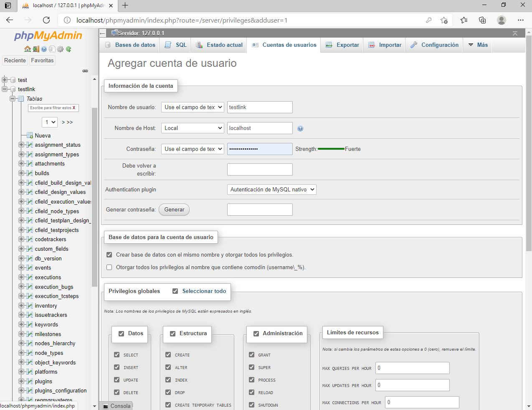Add this page to browser favorites
532x410 pixels.
click(x=444, y=20)
